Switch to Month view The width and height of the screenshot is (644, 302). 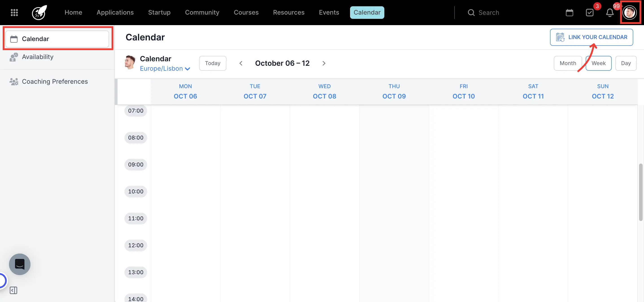[x=568, y=63]
